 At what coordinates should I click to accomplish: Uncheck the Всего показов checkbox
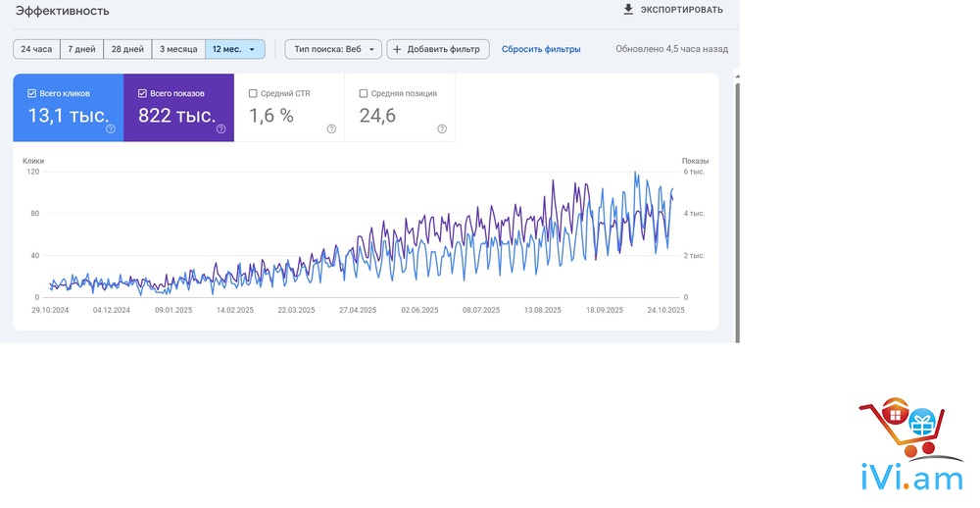143,93
